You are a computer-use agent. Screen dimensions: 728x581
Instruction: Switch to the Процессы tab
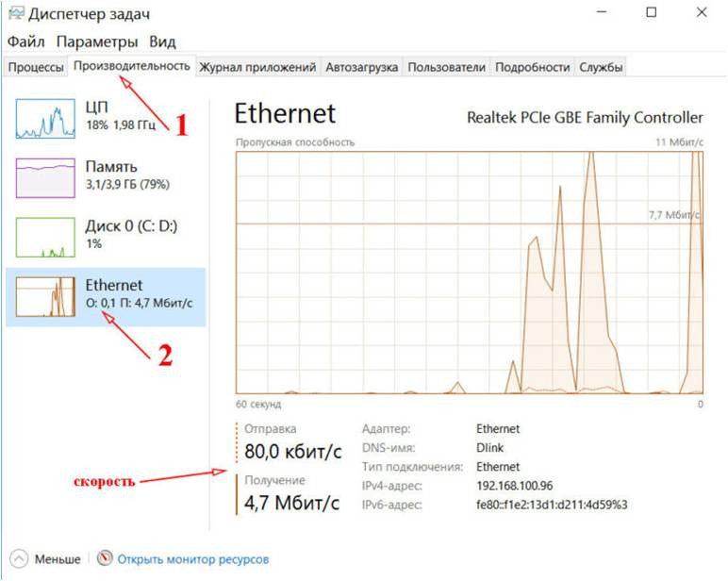(x=36, y=67)
